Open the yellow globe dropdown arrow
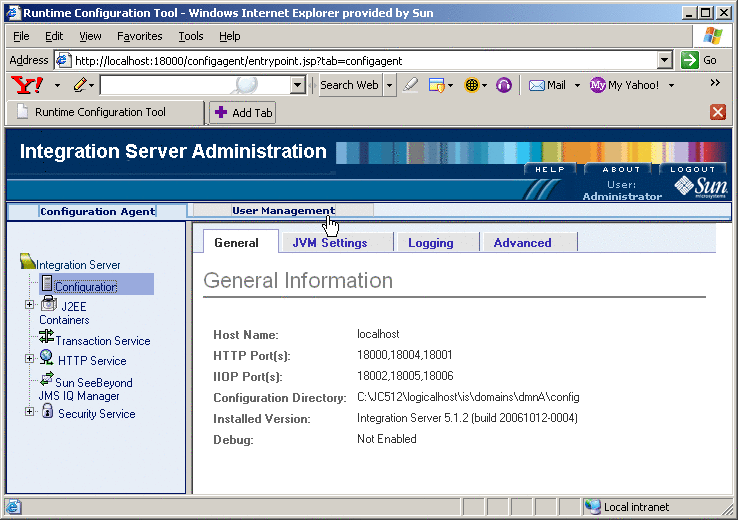The height and width of the screenshot is (520, 738). pyautogui.click(x=484, y=86)
